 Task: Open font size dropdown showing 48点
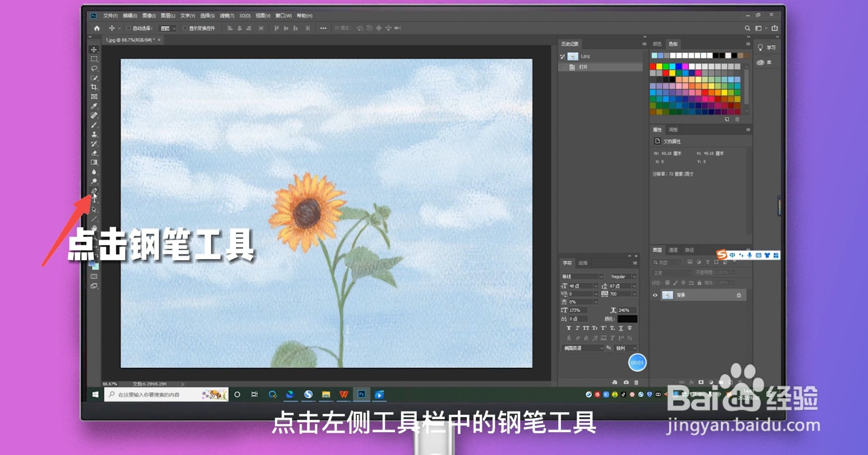pyautogui.click(x=583, y=286)
